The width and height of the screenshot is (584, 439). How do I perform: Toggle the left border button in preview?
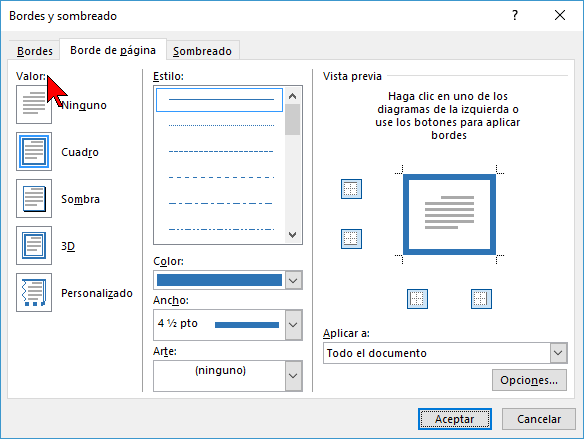click(417, 299)
